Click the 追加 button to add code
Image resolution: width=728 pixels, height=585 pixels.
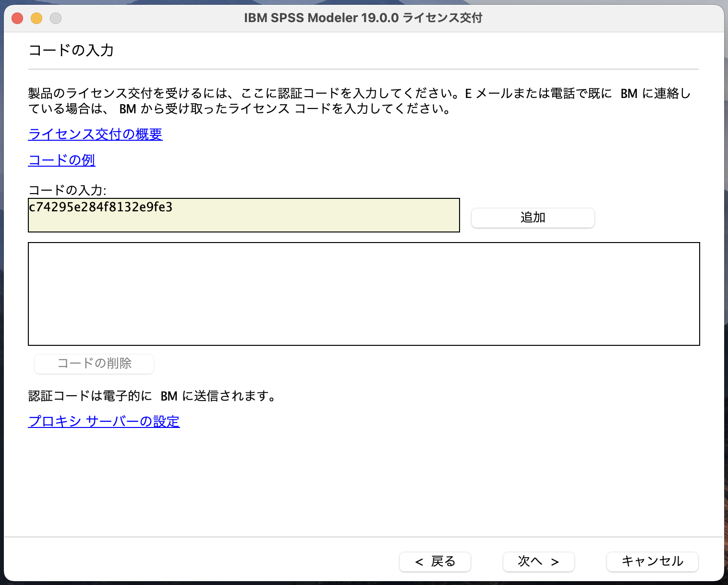(x=533, y=218)
